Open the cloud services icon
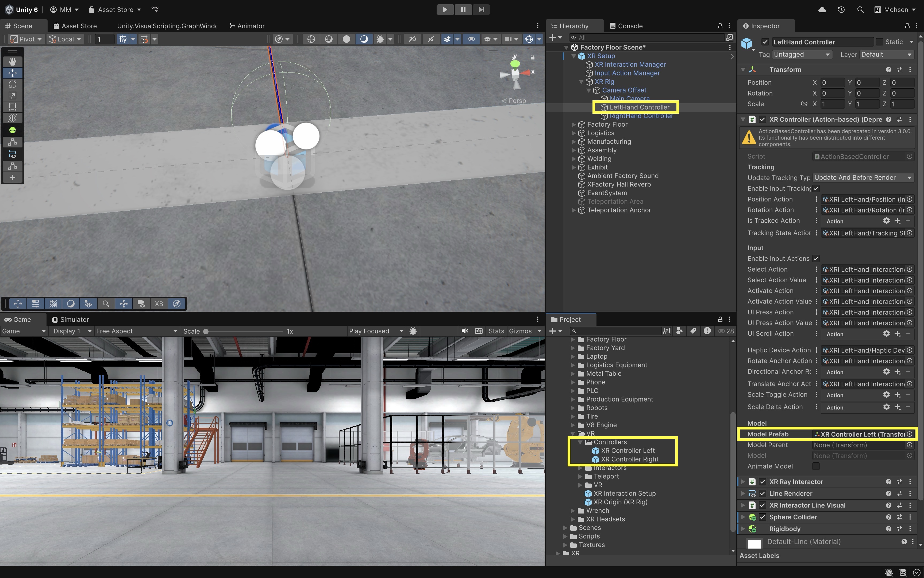Screen dimensions: 924x578 [822, 10]
